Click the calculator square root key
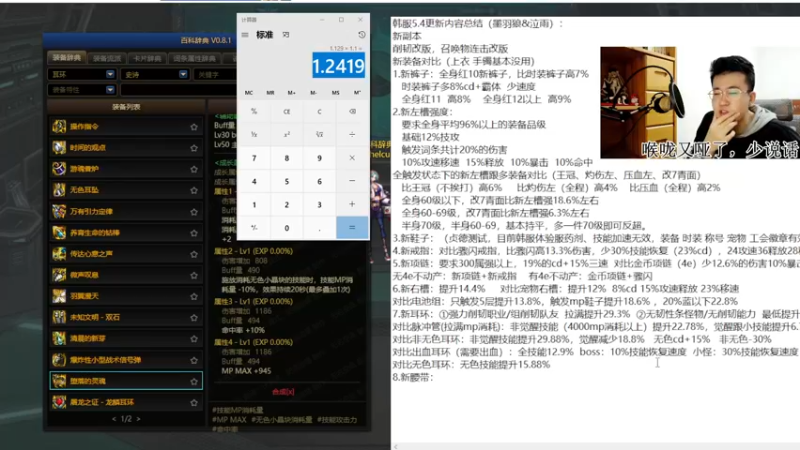 [319, 135]
